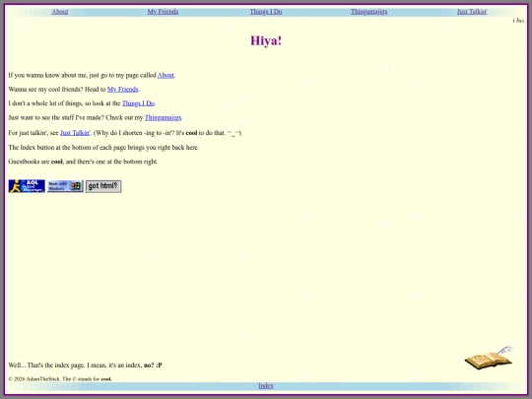Follow the Just Talkin' link in the body text
Viewport: 532px width, 399px height.
pos(75,133)
